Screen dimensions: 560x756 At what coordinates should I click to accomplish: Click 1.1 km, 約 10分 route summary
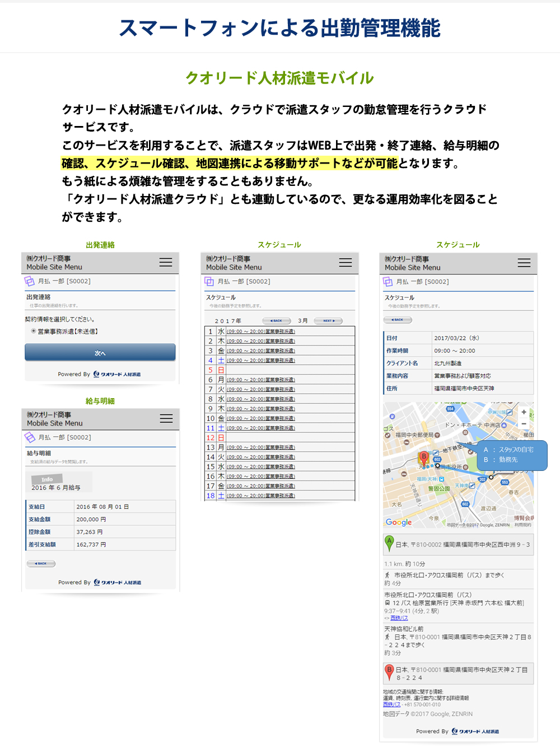[x=405, y=564]
